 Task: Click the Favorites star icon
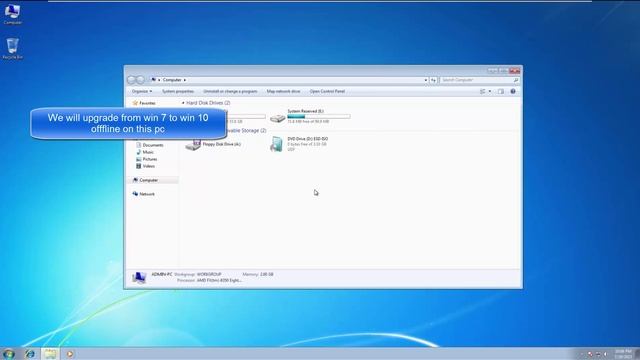click(x=135, y=103)
